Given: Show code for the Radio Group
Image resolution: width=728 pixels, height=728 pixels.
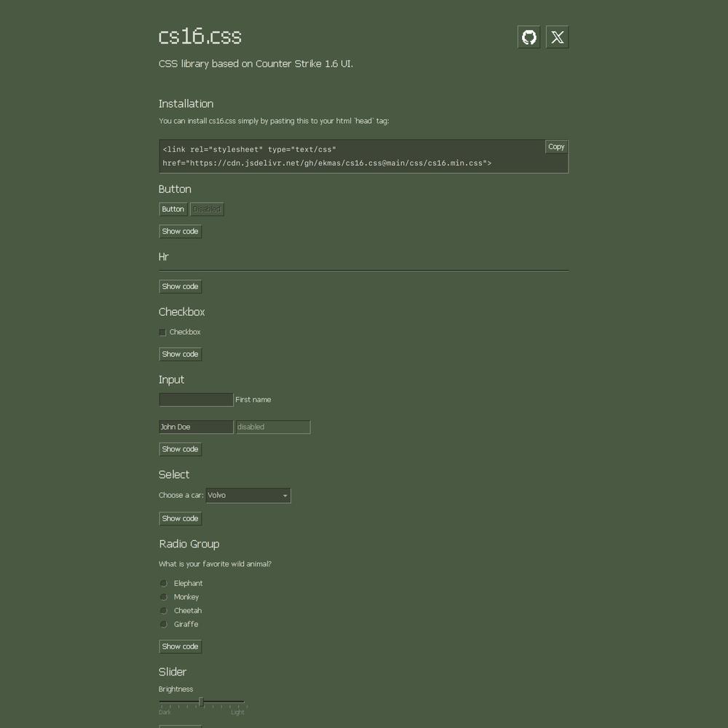Looking at the screenshot, I should click(180, 646).
